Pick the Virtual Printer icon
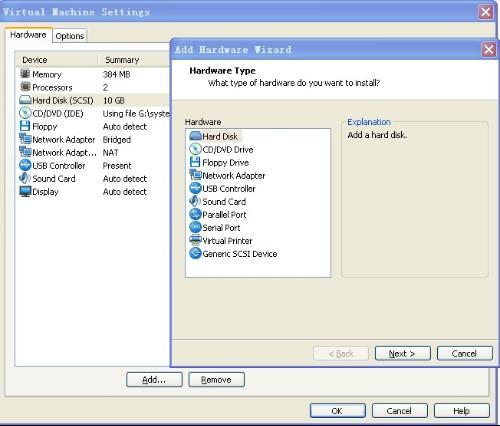Image resolution: width=500 pixels, height=426 pixels. [x=195, y=240]
